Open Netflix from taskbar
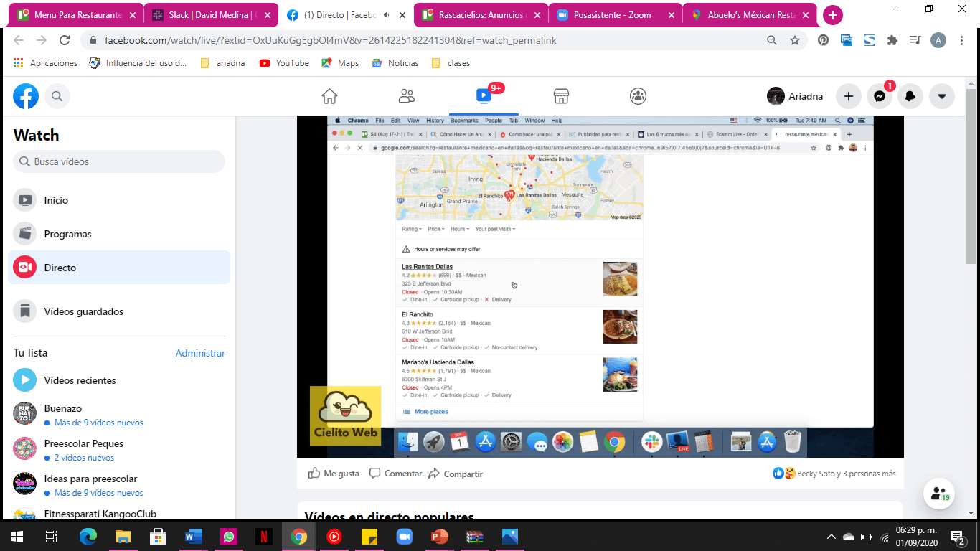Screen dimensions: 980x551 264,536
